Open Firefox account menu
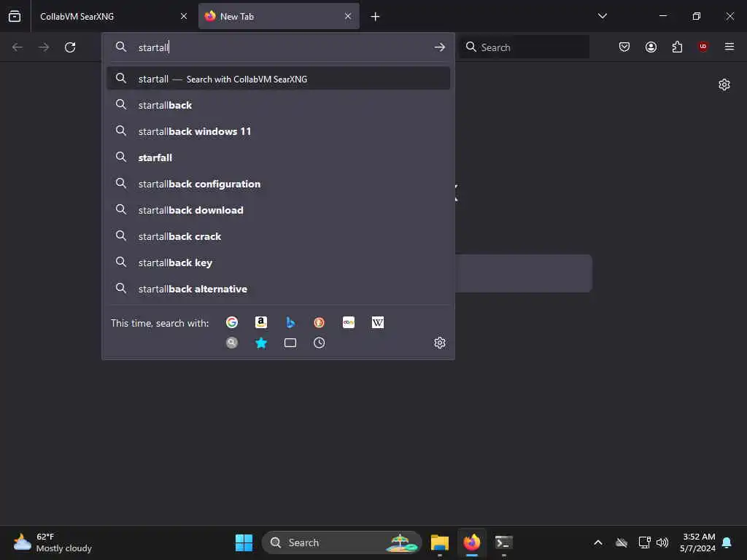747x560 pixels. 651,47
